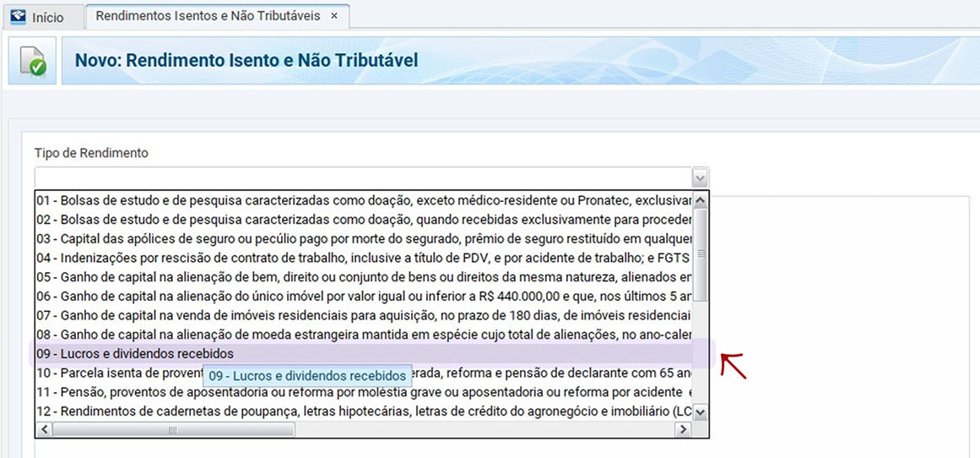Open the Tipo de Rendimento dropdown arrow
980x458 pixels.
point(700,177)
